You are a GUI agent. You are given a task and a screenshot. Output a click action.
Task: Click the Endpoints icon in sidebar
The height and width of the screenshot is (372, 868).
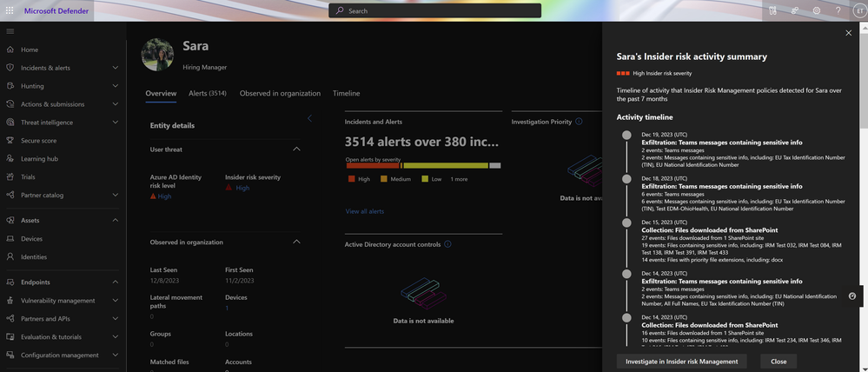click(10, 282)
